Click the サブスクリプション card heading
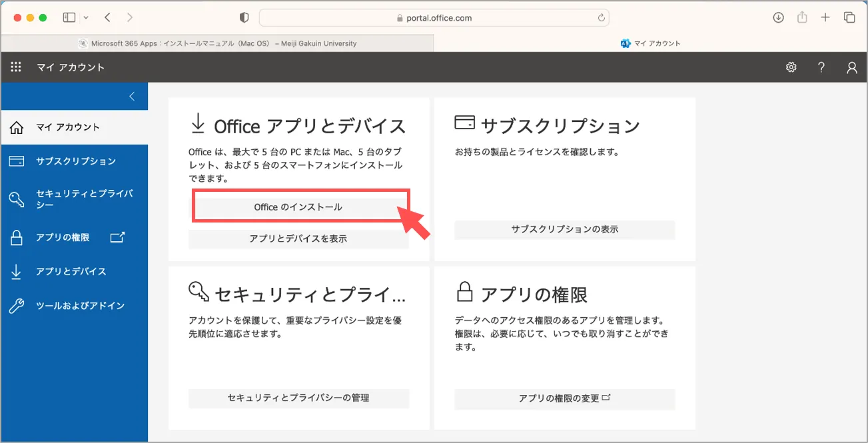Viewport: 868px width, 443px height. coord(560,126)
